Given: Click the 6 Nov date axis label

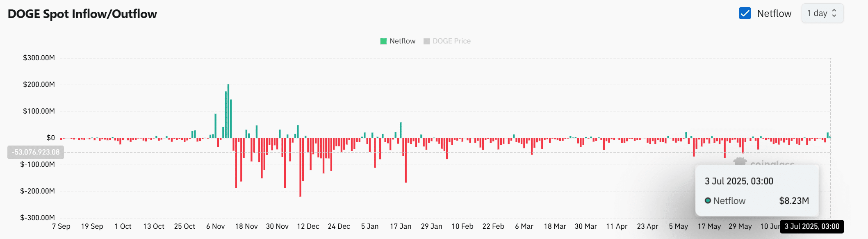Looking at the screenshot, I should (215, 226).
